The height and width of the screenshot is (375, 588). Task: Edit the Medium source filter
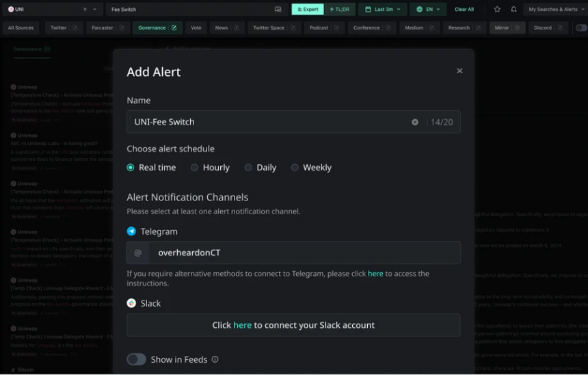[431, 28]
